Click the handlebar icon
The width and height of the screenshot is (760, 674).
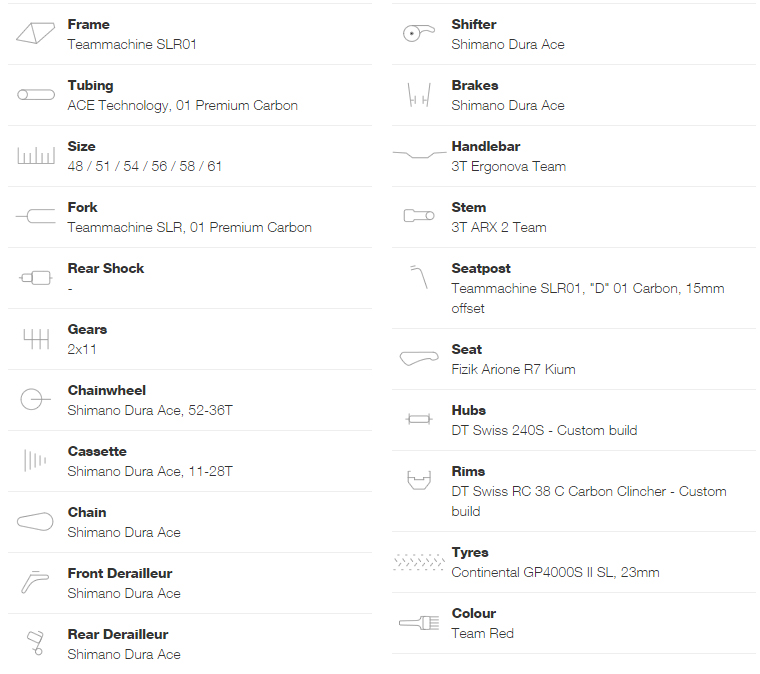pos(419,155)
